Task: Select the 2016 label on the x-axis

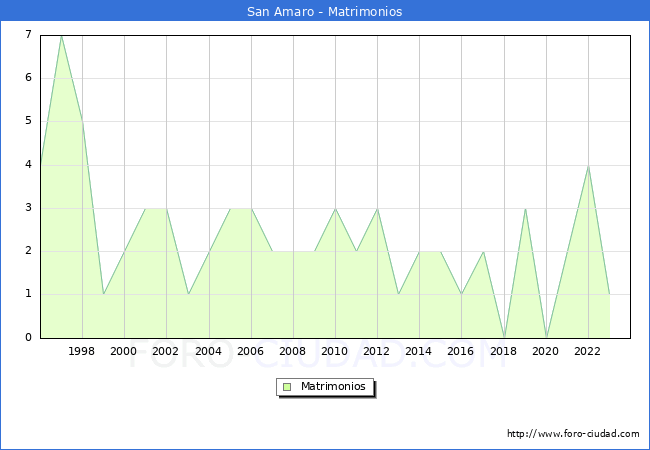Action: pos(461,351)
